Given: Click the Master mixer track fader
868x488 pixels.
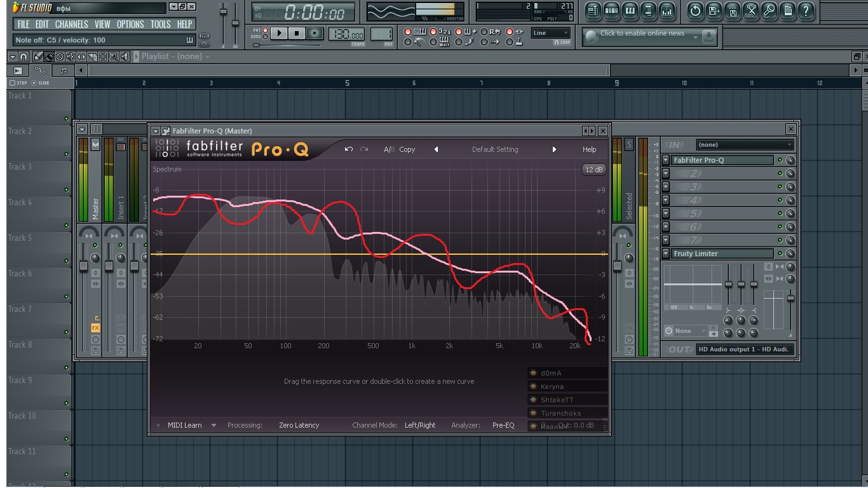Looking at the screenshot, I should point(83,266).
